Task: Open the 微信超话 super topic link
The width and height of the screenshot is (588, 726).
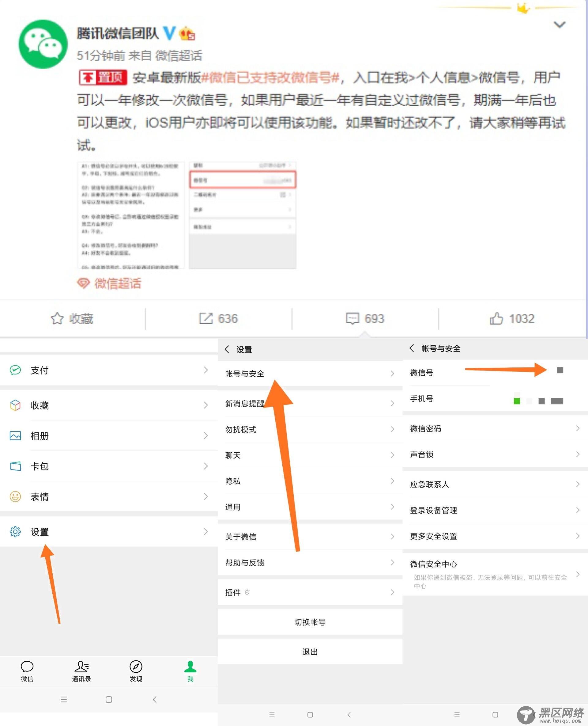Action: (x=109, y=283)
